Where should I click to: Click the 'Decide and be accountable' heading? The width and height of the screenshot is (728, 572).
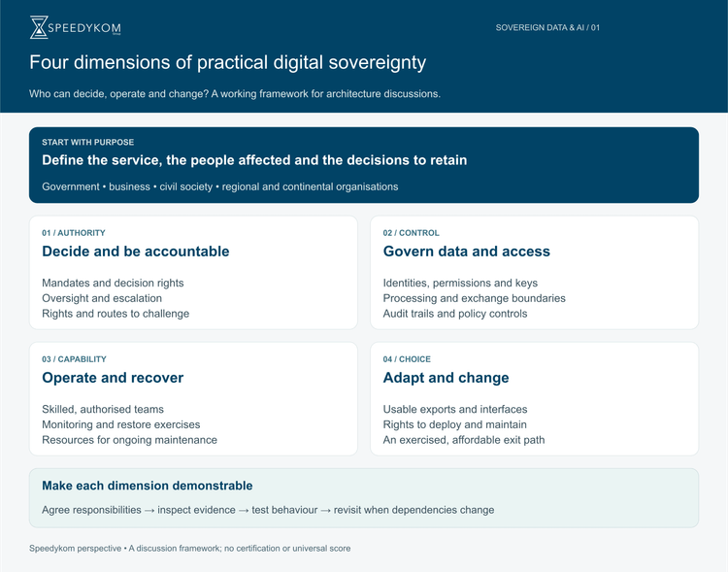[136, 252]
